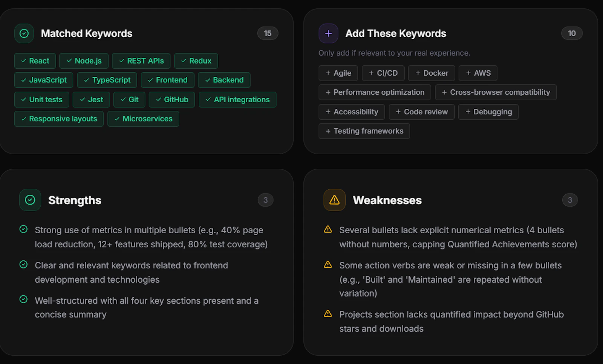
Task: Select the Responsive layouts chip
Action: 59,119
